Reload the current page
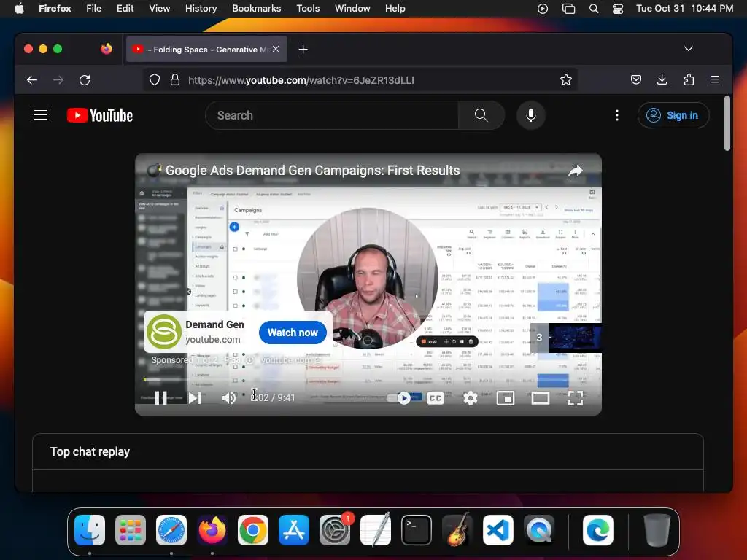Screen dimensions: 747x560 pos(85,80)
